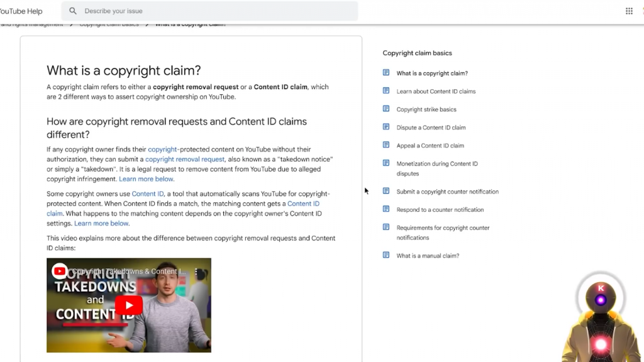
Task: Click document icon beside Copyright strike basics
Action: (x=386, y=109)
